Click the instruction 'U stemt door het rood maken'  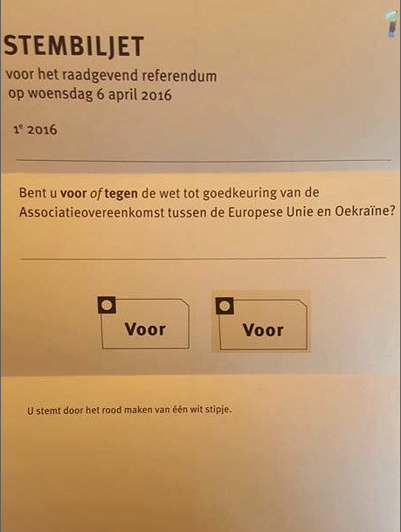click(x=90, y=411)
